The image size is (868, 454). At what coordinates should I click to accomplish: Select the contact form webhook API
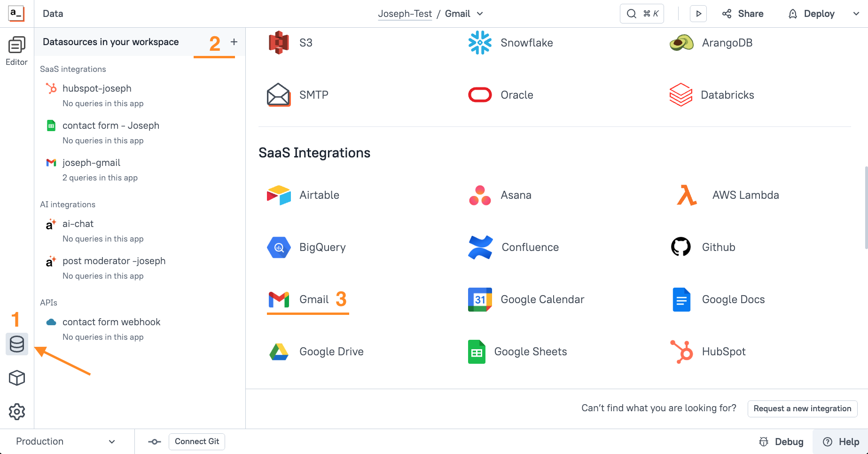point(111,322)
